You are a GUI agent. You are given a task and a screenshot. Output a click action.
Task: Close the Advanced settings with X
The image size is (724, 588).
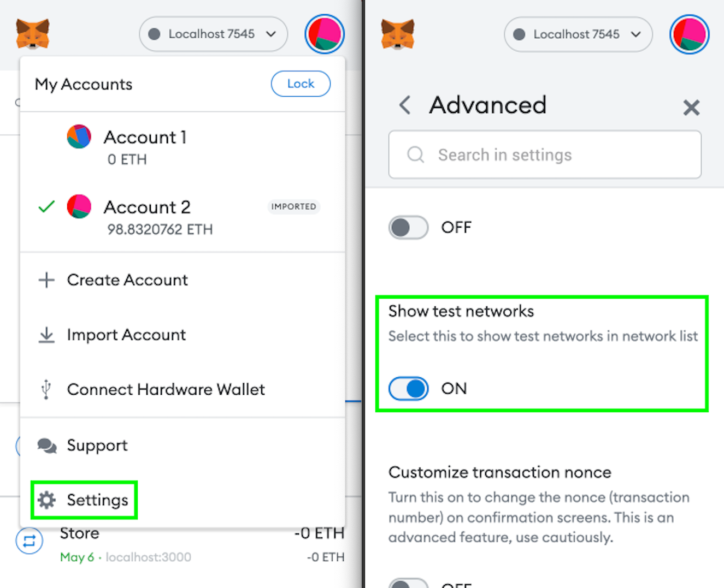click(691, 108)
